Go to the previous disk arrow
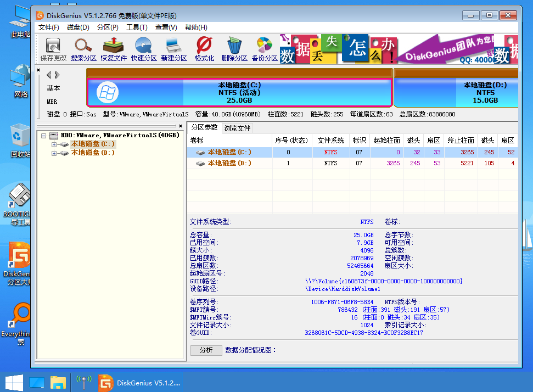Viewport: 533px width, 392px height. pyautogui.click(x=49, y=75)
